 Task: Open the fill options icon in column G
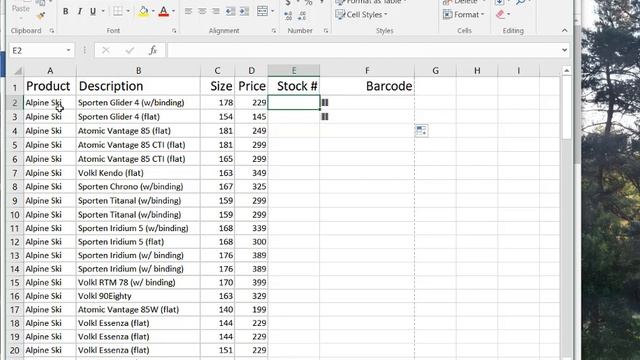point(421,131)
